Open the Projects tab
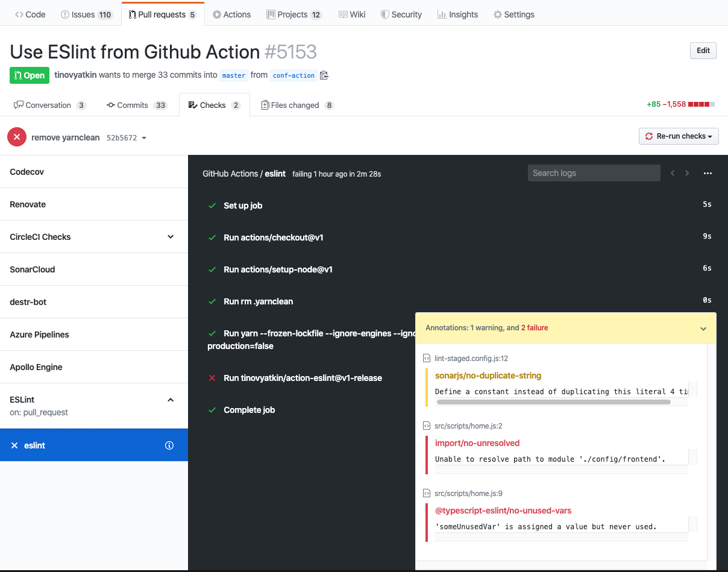 295,14
